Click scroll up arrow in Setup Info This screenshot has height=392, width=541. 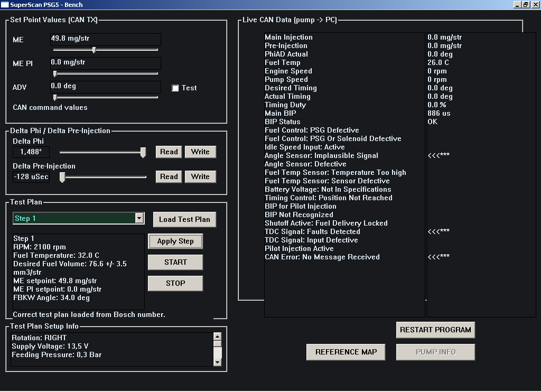pos(217,337)
